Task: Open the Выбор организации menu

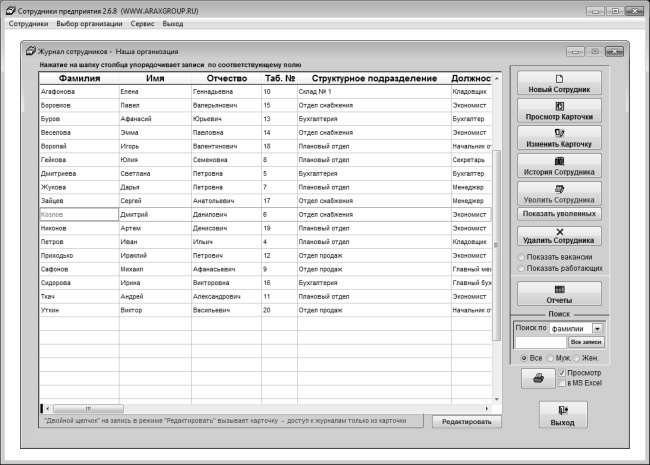Action: tap(89, 22)
